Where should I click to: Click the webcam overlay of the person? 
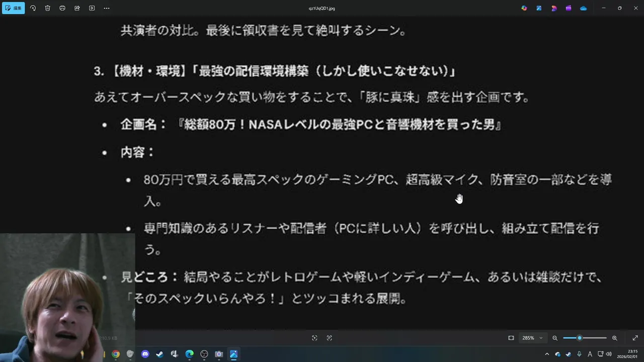pos(67,298)
